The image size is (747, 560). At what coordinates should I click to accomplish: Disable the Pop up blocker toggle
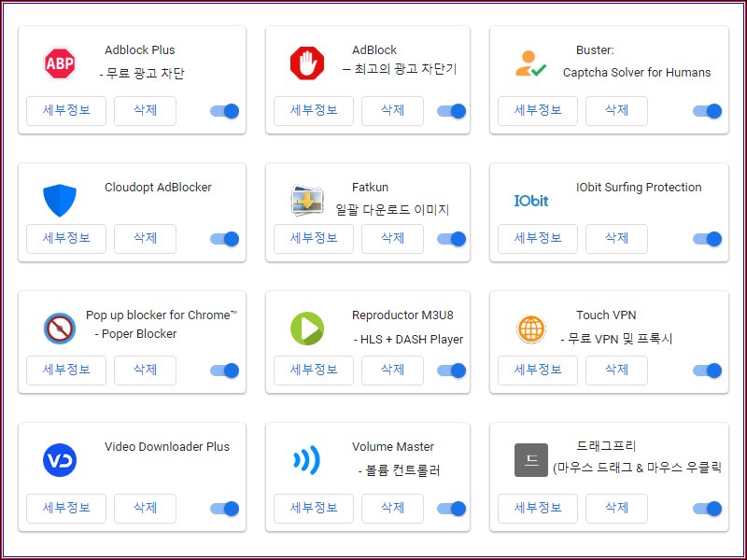[x=225, y=371]
